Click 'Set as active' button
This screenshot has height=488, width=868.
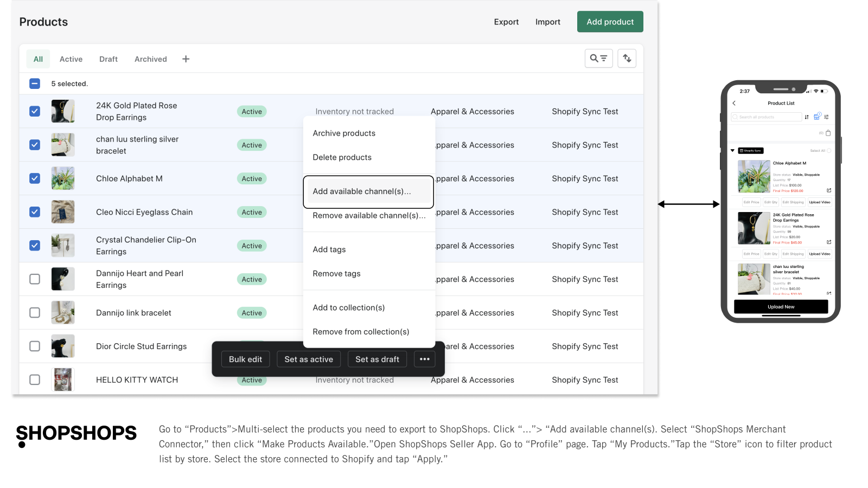click(x=309, y=359)
